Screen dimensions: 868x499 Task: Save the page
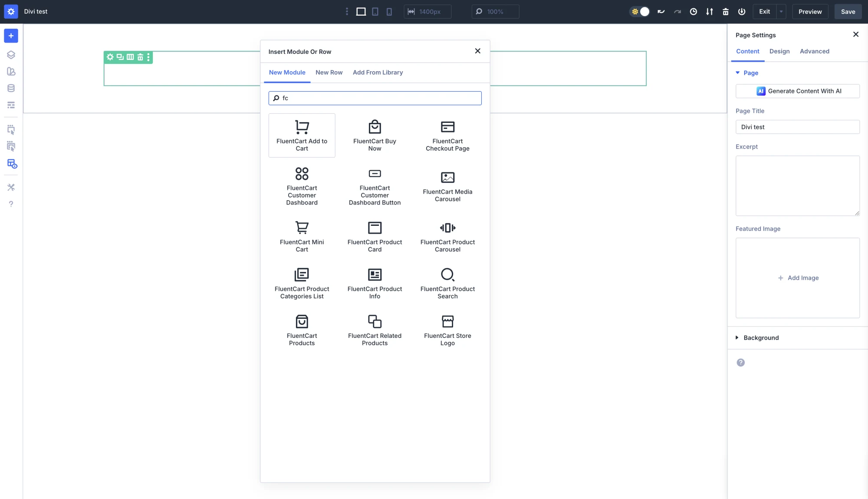point(848,12)
